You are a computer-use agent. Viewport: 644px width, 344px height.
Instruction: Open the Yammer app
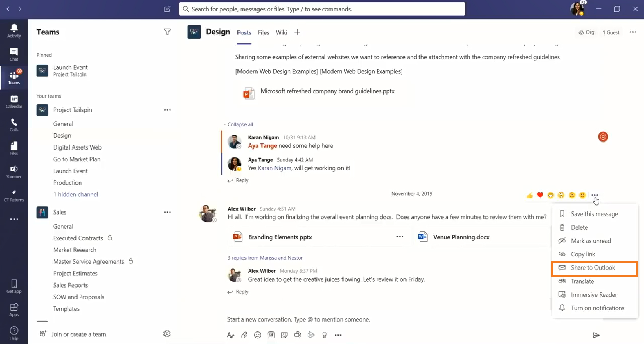[14, 172]
